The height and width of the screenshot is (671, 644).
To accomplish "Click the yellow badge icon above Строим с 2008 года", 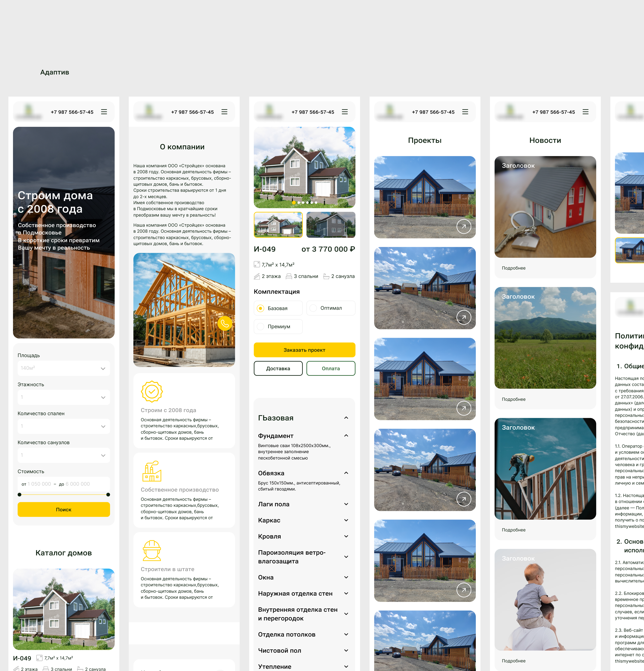I will [152, 391].
